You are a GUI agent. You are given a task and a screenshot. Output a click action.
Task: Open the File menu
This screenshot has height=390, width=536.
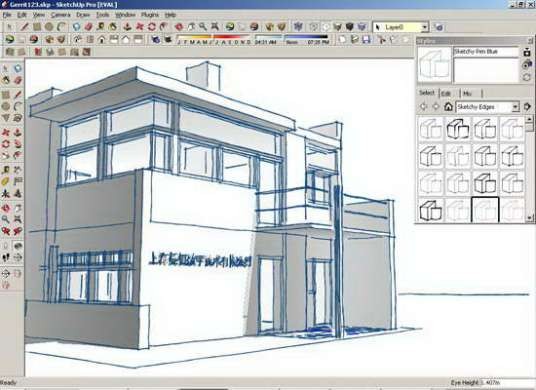7,15
